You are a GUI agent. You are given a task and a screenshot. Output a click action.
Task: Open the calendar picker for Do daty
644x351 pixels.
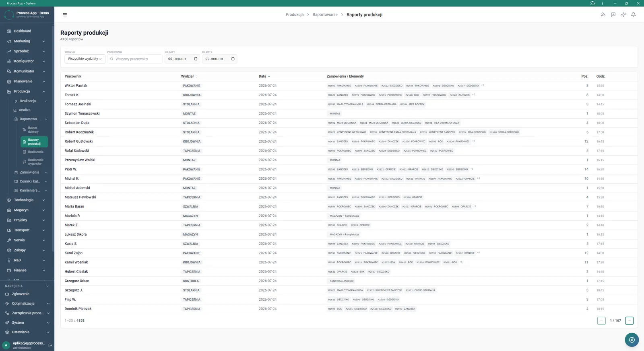(233, 59)
